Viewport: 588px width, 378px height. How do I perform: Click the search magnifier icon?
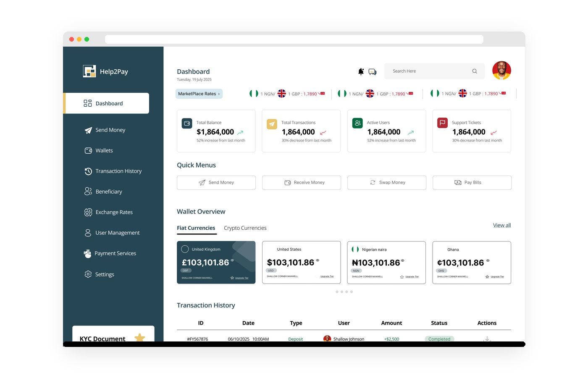pos(475,71)
